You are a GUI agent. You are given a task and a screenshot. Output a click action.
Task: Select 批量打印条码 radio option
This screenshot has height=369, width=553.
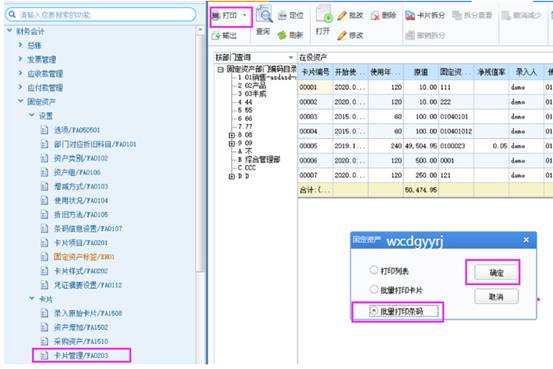tap(373, 311)
